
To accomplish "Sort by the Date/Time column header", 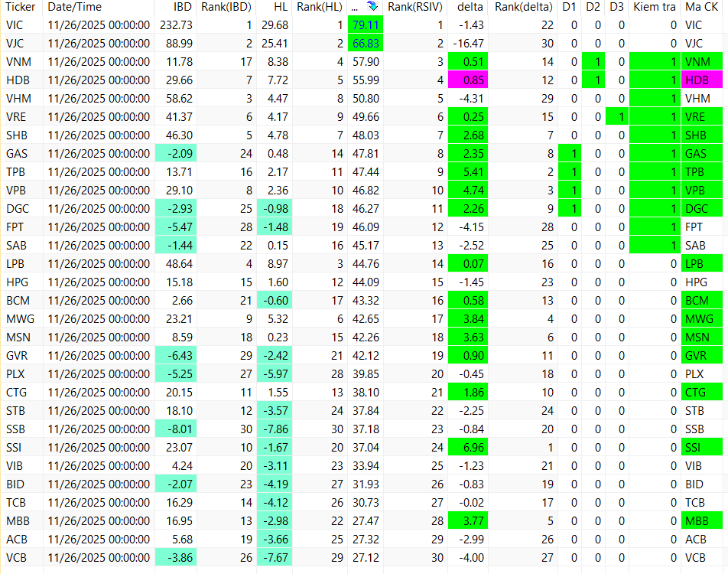I will 75,7.
